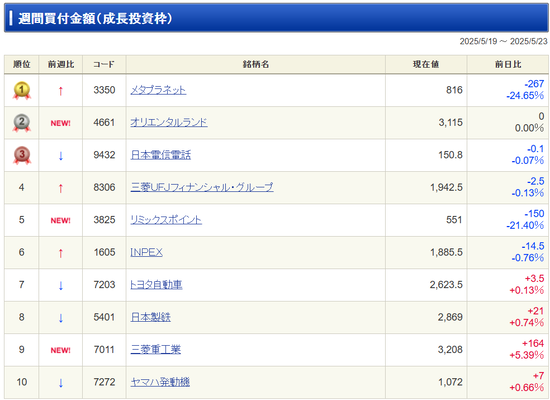The width and height of the screenshot is (550, 400).
Task: Click red up arrow in INPEX row
Action: coord(61,253)
